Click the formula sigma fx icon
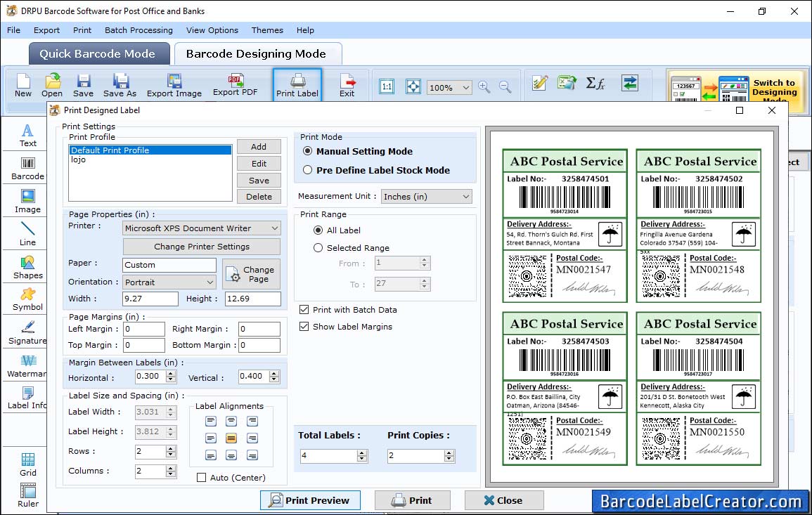Screen dimensions: 812x515 [595, 83]
